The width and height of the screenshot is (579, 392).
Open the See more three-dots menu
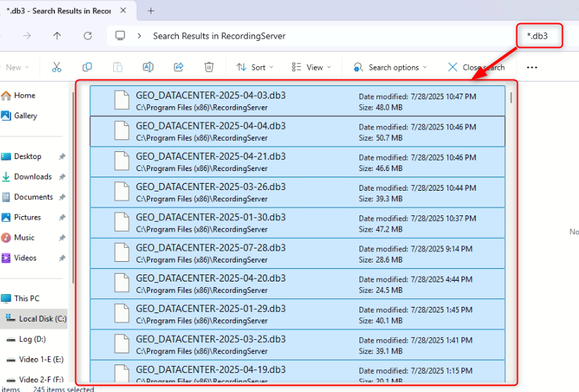coord(532,68)
